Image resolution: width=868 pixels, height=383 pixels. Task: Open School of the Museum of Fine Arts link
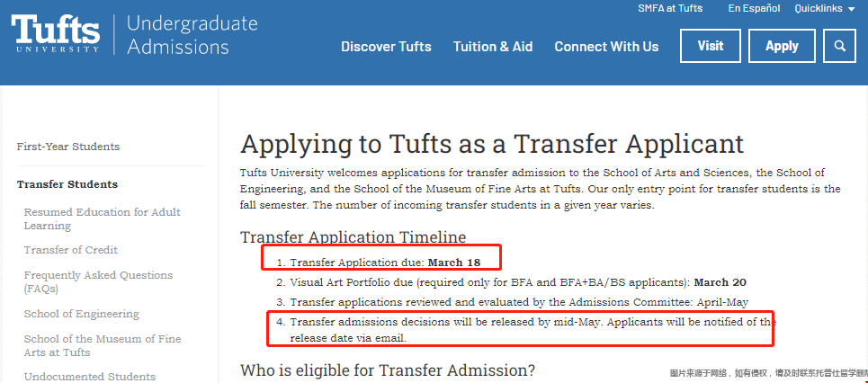[103, 345]
